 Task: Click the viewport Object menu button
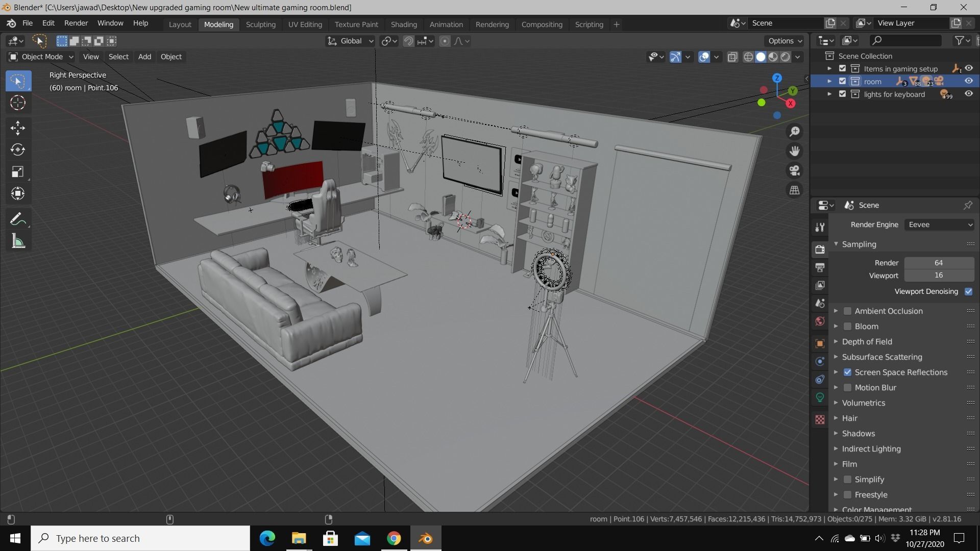(171, 57)
